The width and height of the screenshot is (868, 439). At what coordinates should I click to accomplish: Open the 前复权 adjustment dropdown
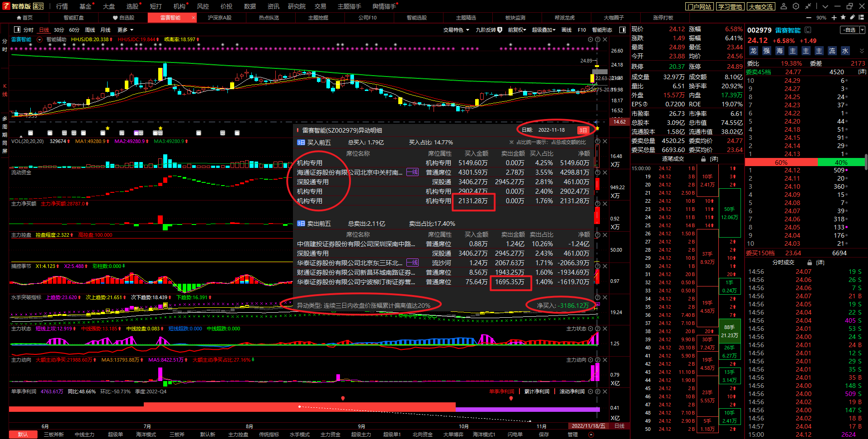coord(517,30)
